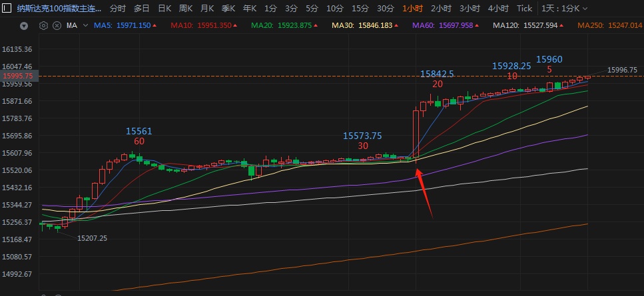
Task: Select the 4小时 timeframe
Action: (498, 8)
